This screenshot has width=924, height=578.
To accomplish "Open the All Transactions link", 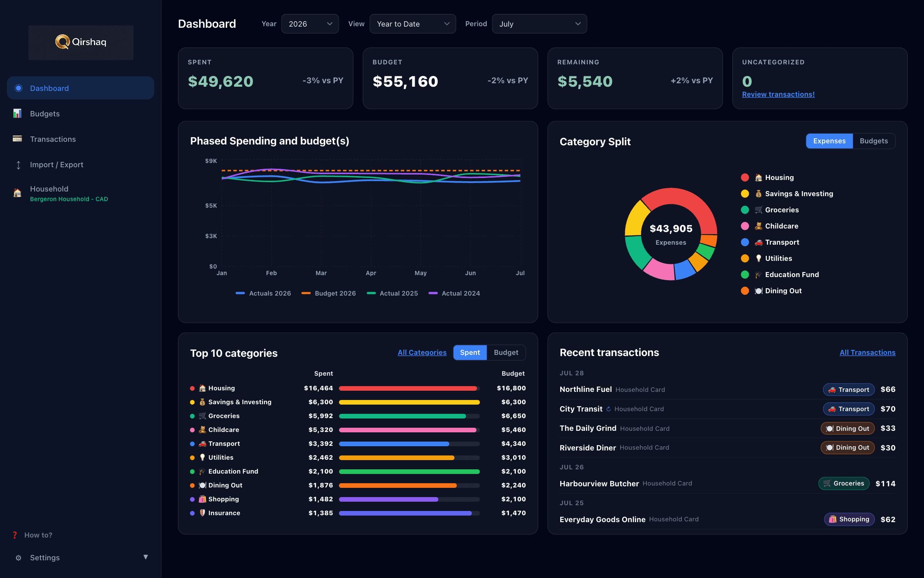I will pyautogui.click(x=867, y=353).
